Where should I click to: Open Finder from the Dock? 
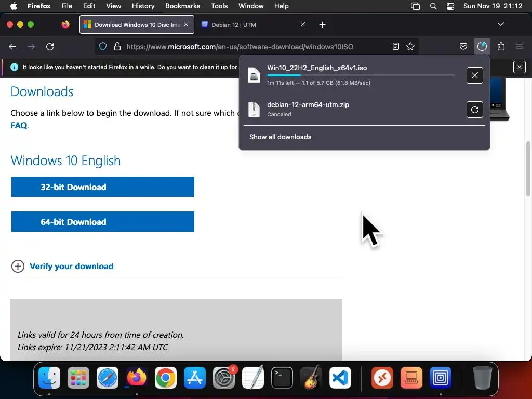49,378
